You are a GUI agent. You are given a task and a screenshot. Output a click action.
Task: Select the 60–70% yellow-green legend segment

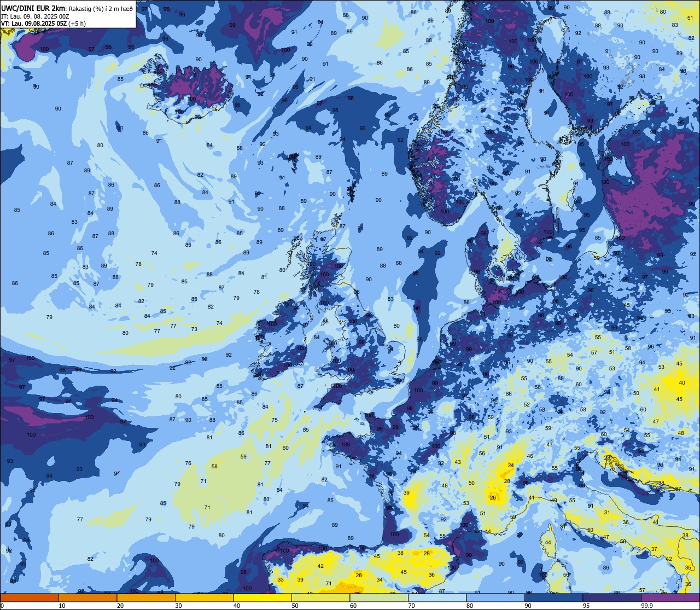[x=379, y=597]
